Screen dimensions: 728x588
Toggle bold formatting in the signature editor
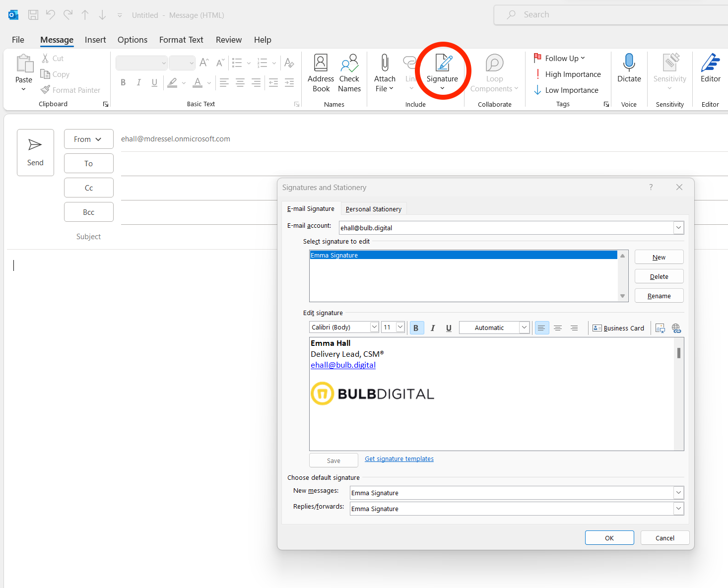click(x=416, y=327)
